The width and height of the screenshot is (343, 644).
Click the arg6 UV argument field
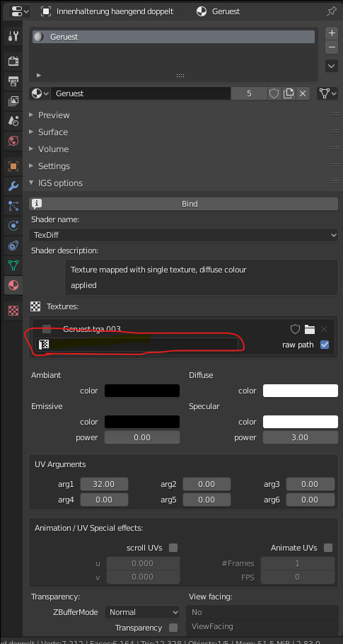(x=310, y=500)
